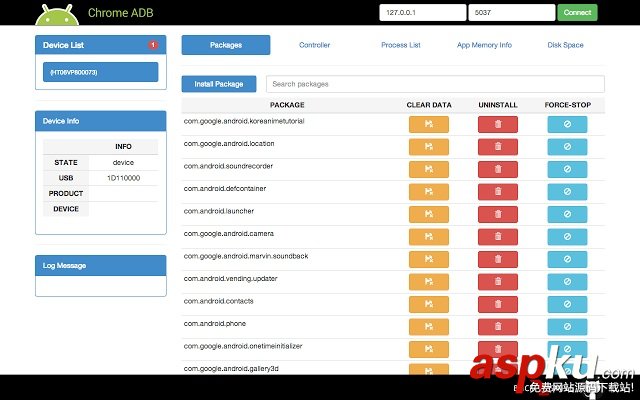The width and height of the screenshot is (640, 400).
Task: Click the red device count badge
Action: pyautogui.click(x=153, y=45)
